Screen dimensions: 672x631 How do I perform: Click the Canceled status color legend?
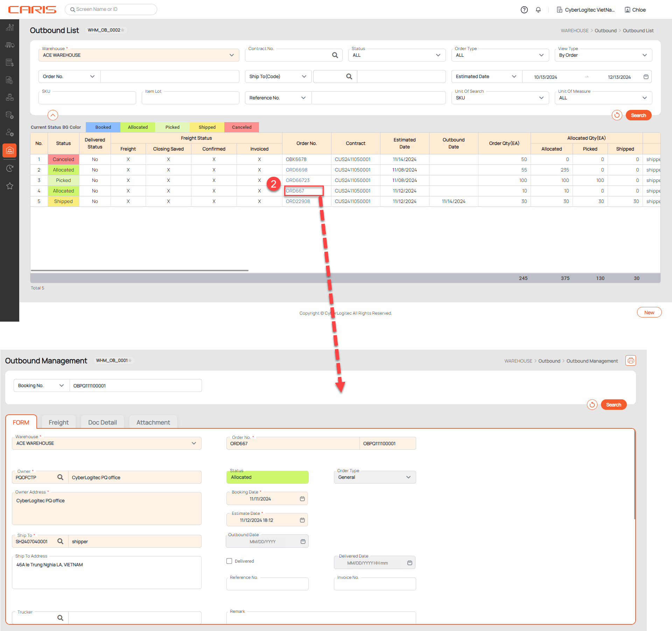point(241,127)
